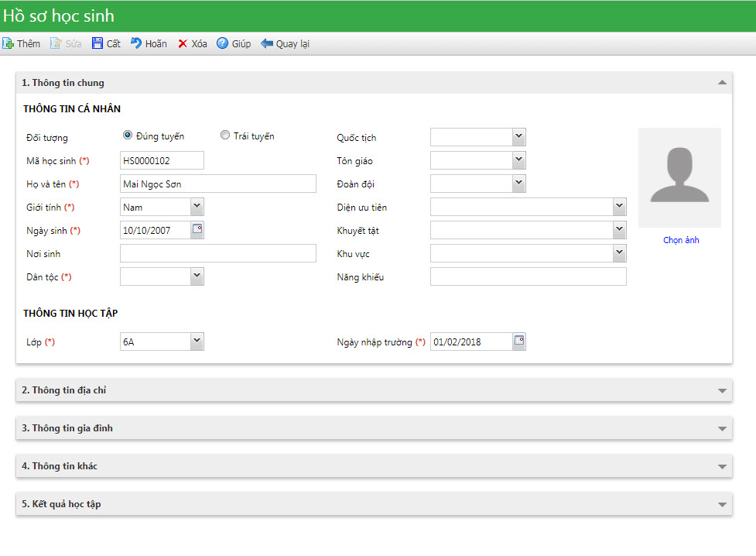Open calendar picker for Ngày sinh
Image resolution: width=756 pixels, height=556 pixels.
click(x=197, y=229)
